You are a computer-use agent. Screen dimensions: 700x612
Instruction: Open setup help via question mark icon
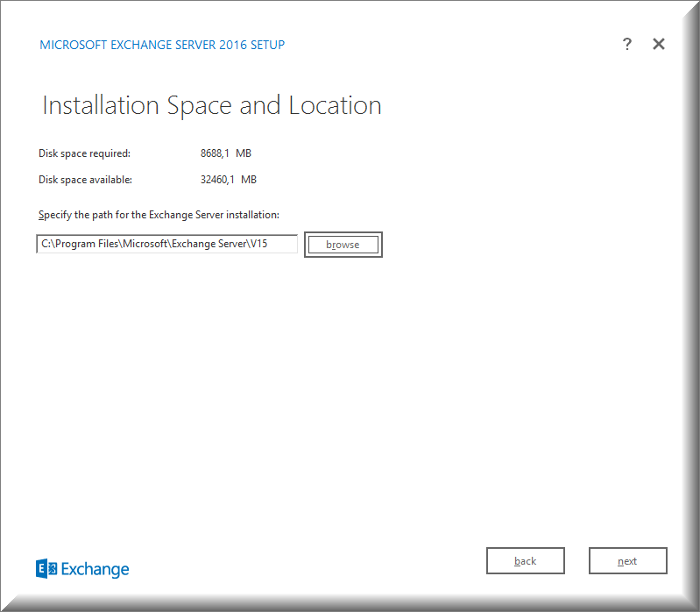pos(626,44)
